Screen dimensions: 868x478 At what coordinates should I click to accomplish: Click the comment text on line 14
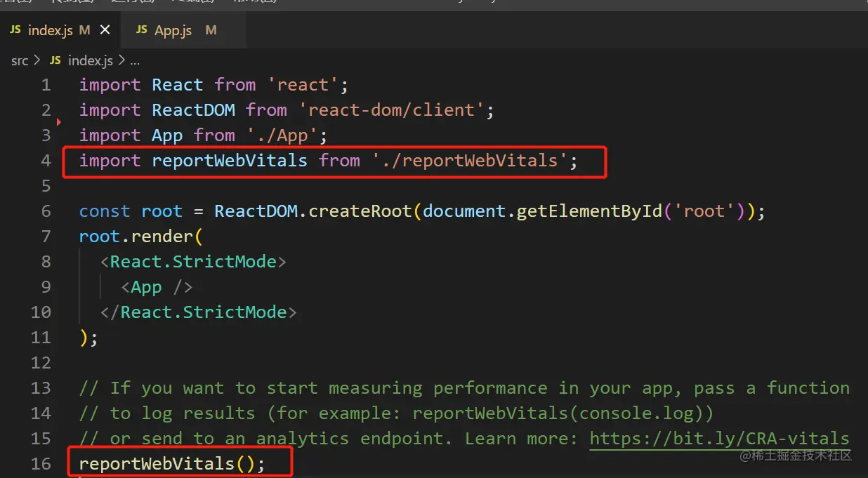click(397, 413)
